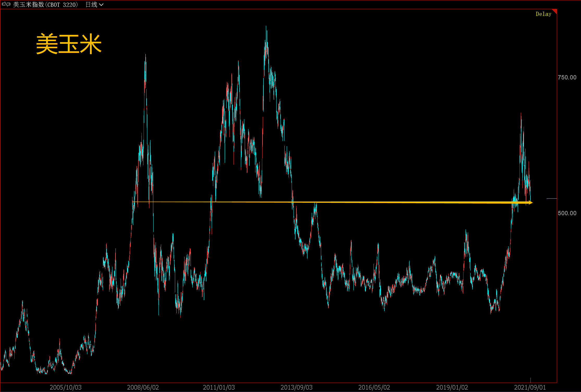Open the 日线 period dropdown
The height and width of the screenshot is (392, 581).
(91, 4)
